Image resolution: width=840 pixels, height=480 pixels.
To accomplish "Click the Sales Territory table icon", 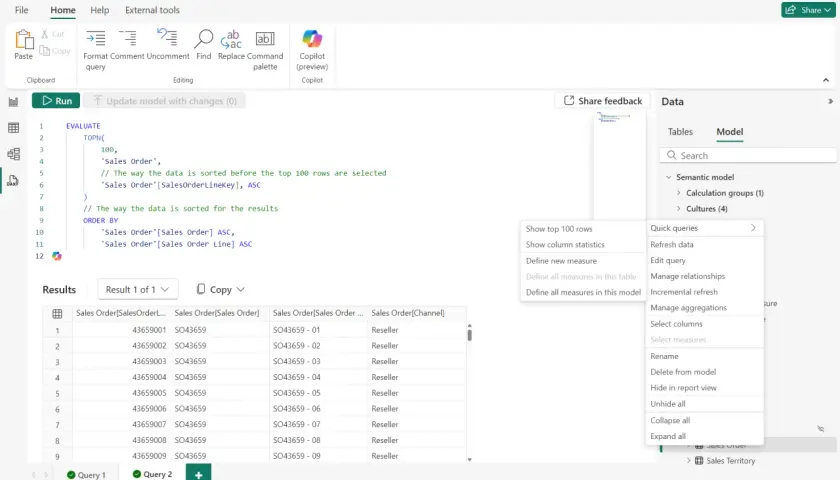I will (x=699, y=460).
